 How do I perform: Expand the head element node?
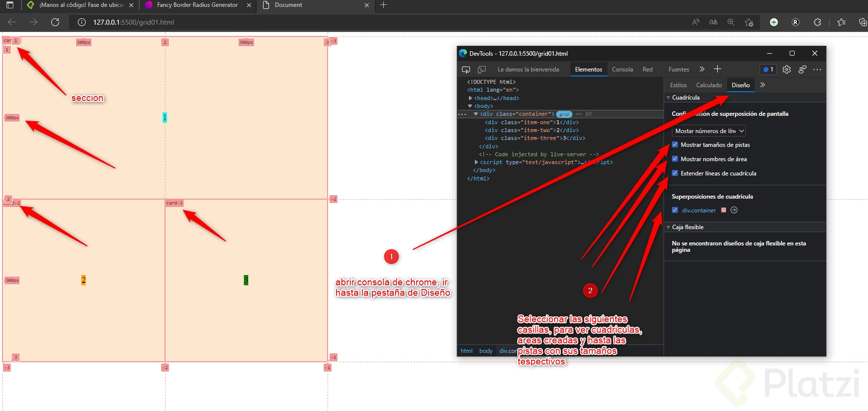coord(470,98)
